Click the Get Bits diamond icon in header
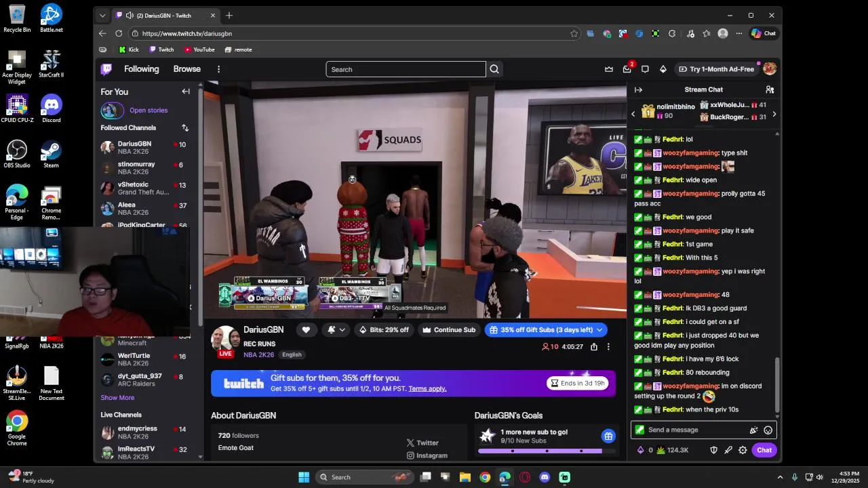Image resolution: width=868 pixels, height=488 pixels. [x=663, y=69]
